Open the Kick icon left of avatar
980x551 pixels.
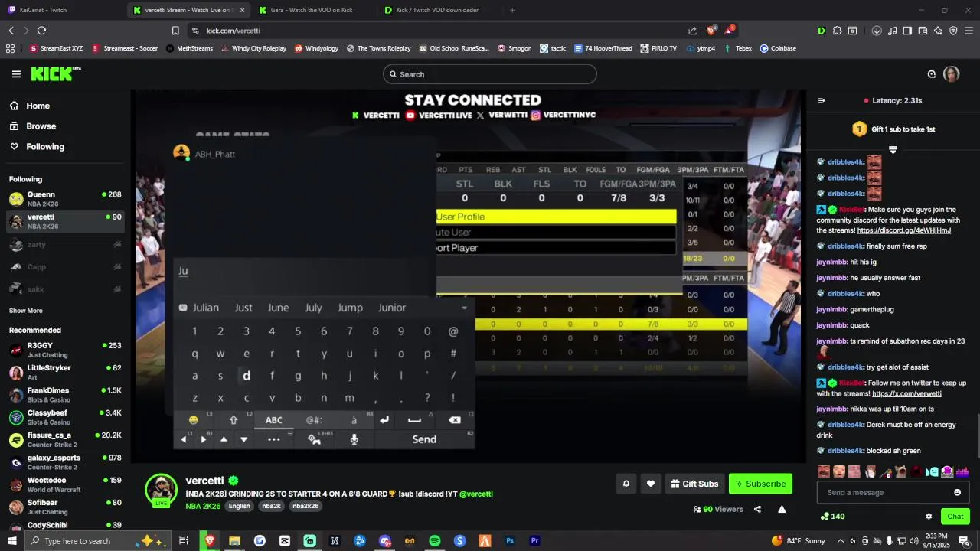click(x=931, y=74)
